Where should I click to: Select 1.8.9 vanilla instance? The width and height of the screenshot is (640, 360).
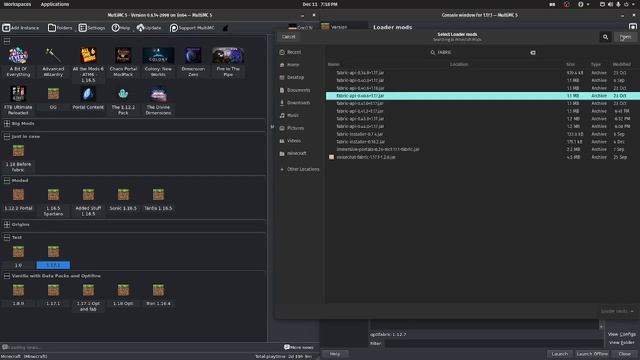click(x=18, y=290)
